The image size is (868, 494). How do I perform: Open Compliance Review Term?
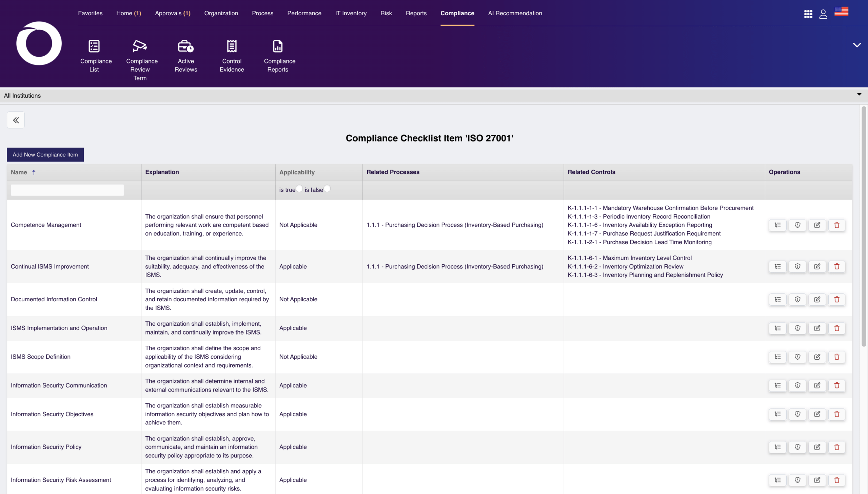pos(140,60)
